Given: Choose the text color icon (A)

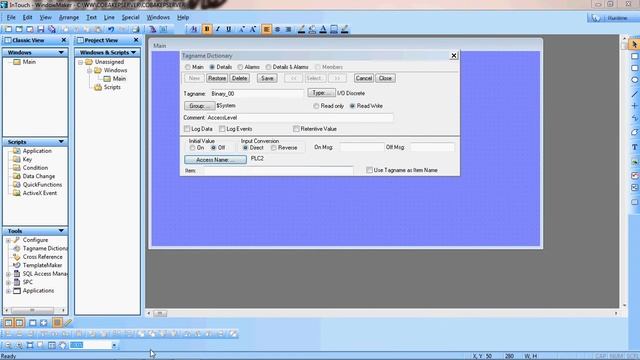Looking at the screenshot, I should pos(323,29).
